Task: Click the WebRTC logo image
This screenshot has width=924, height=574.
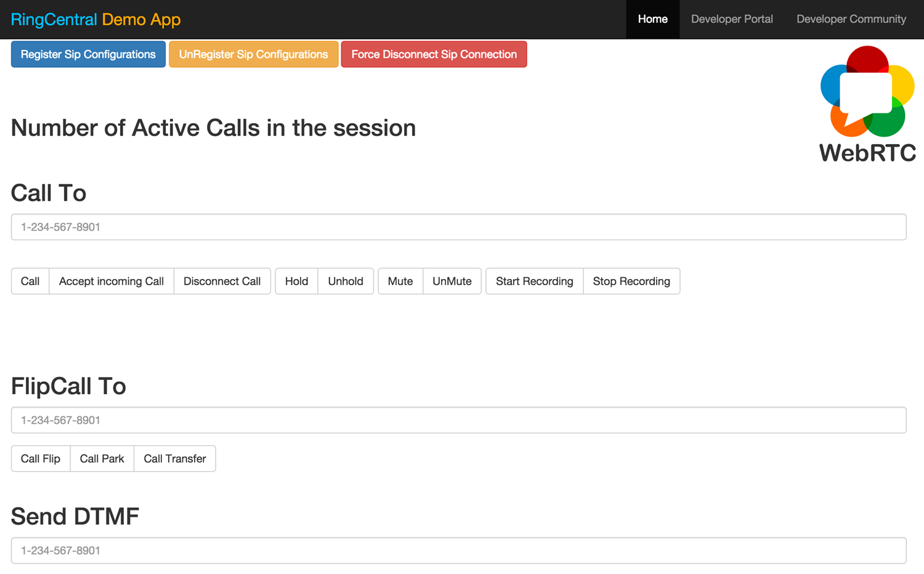Action: click(x=867, y=103)
